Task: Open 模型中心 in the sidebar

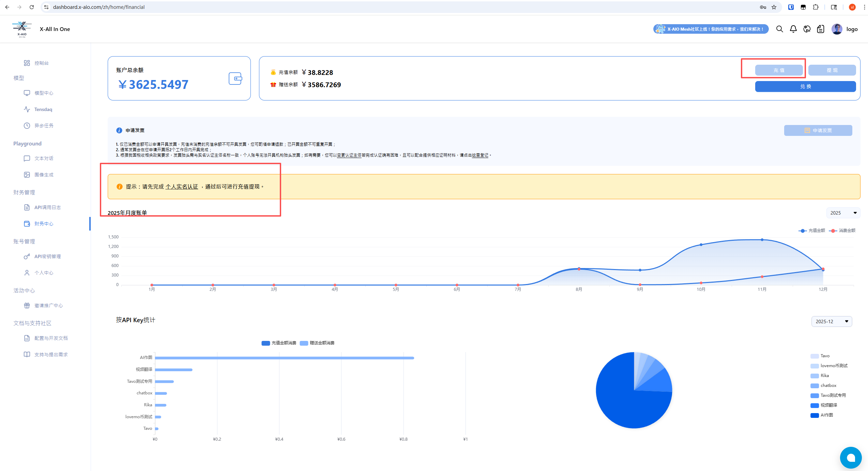Action: click(44, 93)
